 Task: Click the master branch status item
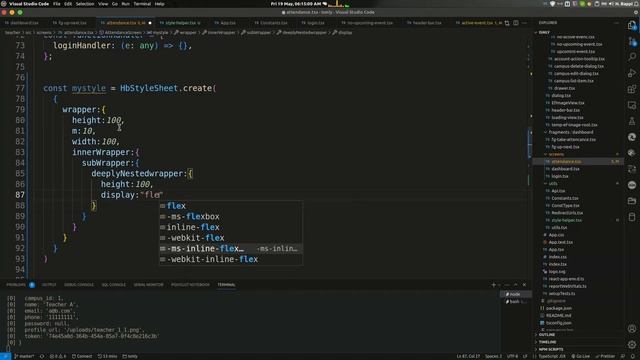tap(24, 356)
